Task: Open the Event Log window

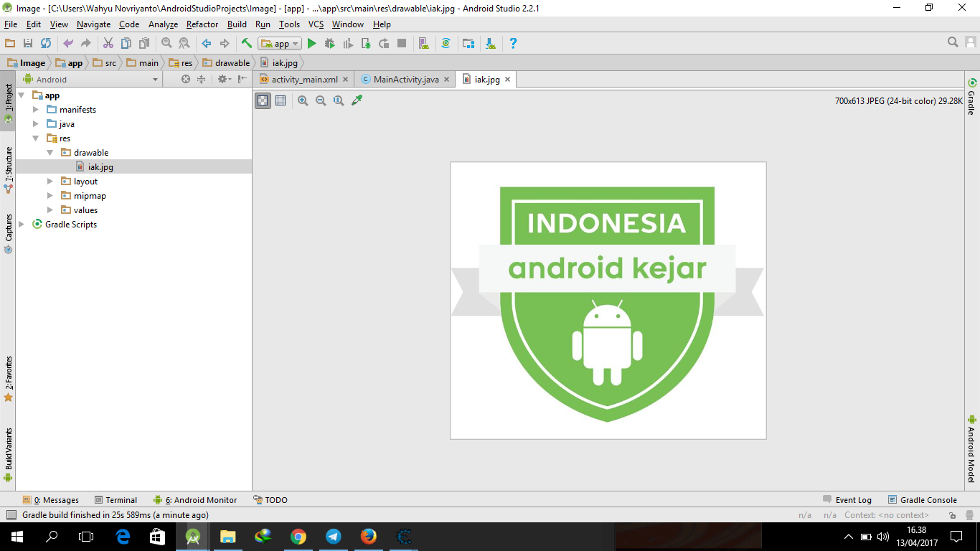Action: pos(847,500)
